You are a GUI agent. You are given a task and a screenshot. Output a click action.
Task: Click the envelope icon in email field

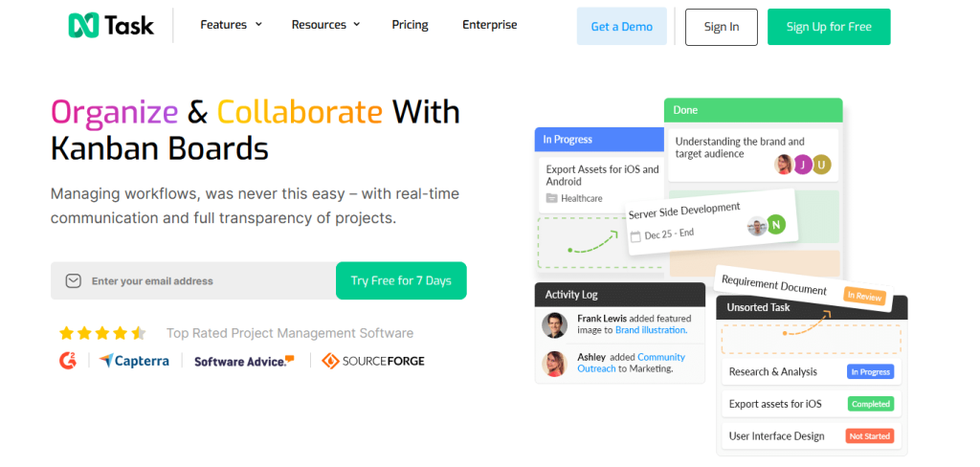tap(74, 281)
